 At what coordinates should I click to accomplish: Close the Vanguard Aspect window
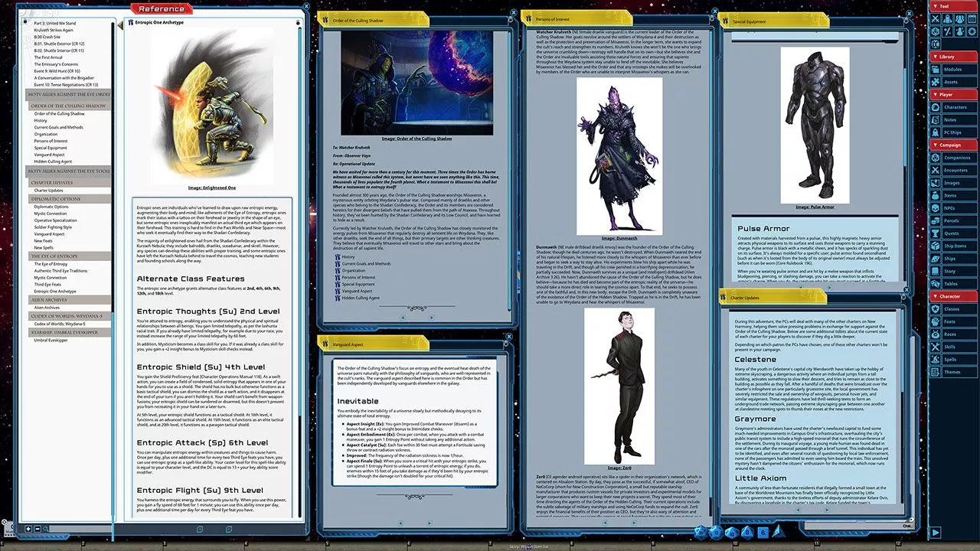pos(508,335)
